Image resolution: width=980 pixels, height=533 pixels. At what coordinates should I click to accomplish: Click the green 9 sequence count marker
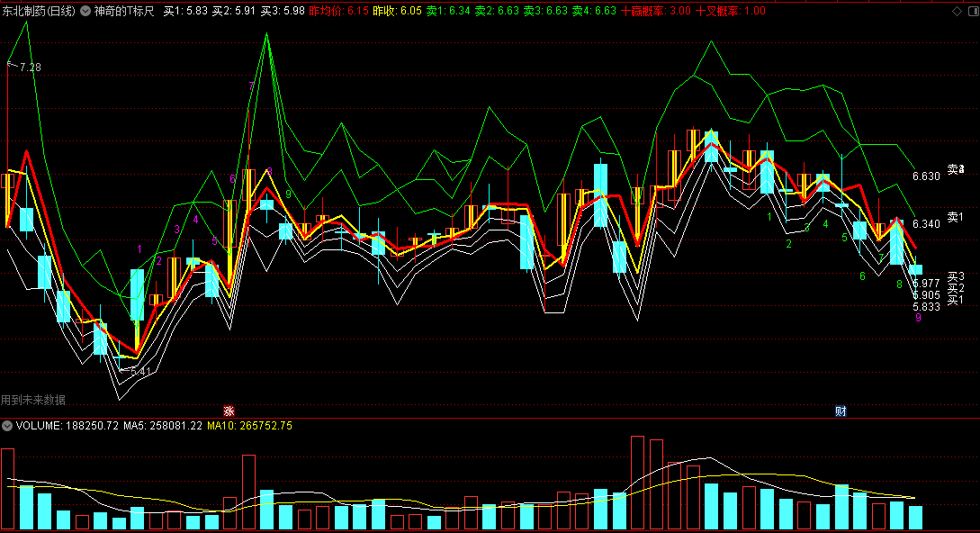point(288,194)
